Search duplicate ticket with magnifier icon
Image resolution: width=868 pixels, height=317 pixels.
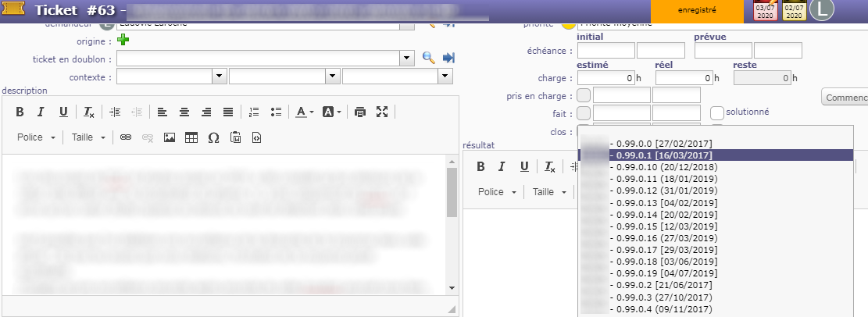point(428,58)
